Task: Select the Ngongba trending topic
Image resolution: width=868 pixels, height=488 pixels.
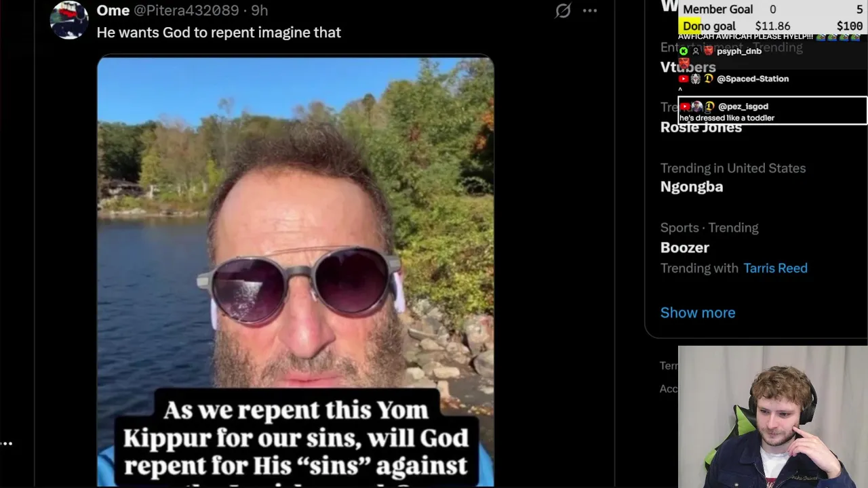Action: click(692, 186)
